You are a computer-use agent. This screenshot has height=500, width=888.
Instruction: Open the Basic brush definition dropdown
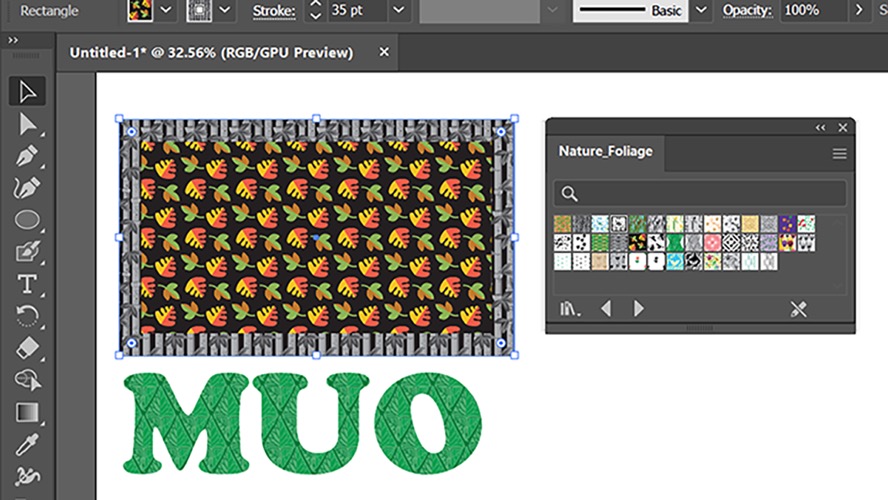point(701,10)
